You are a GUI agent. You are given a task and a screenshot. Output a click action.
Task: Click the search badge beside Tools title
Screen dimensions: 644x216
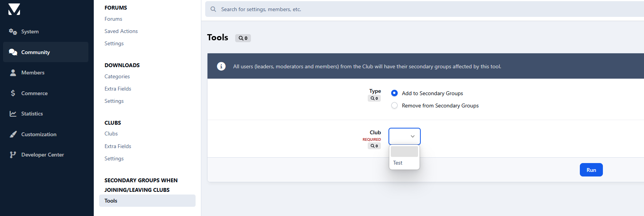click(243, 38)
